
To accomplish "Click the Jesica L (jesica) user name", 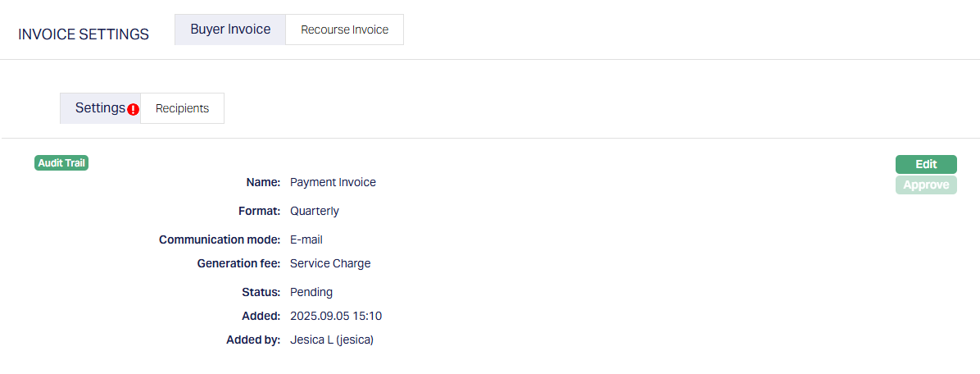I will click(x=332, y=340).
